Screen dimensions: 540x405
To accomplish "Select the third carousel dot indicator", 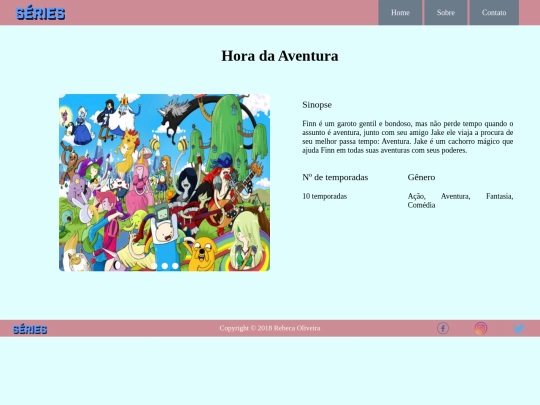I will [x=175, y=266].
